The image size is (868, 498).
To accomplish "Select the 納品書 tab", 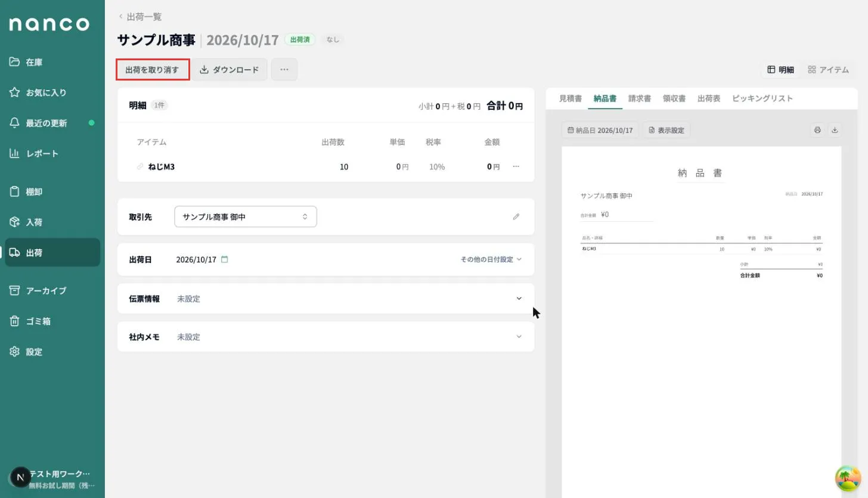I will [605, 98].
